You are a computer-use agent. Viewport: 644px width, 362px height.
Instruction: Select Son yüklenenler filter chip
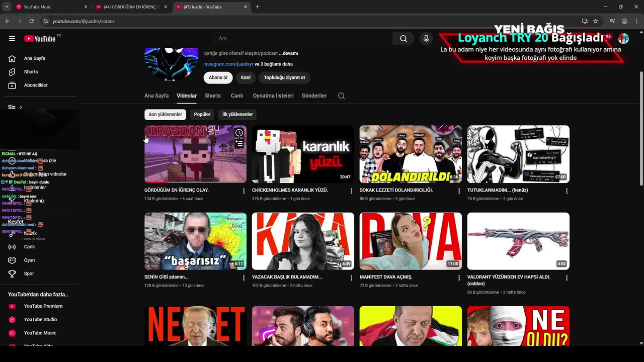pos(165,115)
